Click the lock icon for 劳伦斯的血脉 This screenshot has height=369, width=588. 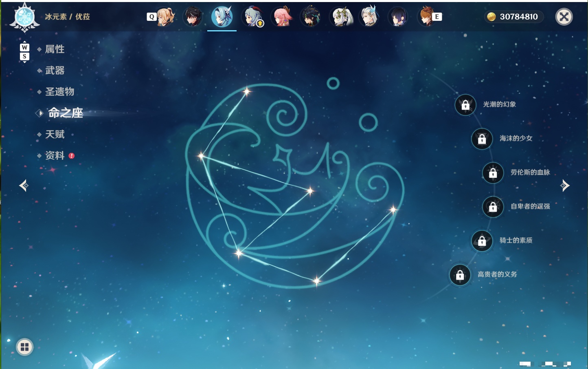click(493, 173)
